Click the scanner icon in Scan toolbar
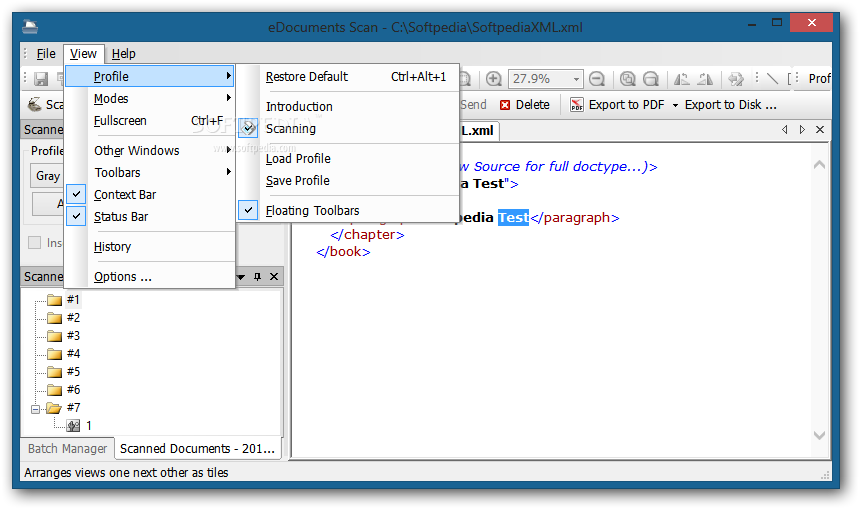This screenshot has width=860, height=509. click(x=35, y=104)
